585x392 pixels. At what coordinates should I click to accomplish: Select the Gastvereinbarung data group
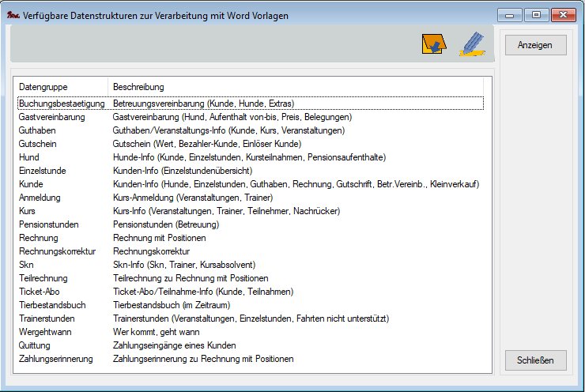[x=51, y=117]
